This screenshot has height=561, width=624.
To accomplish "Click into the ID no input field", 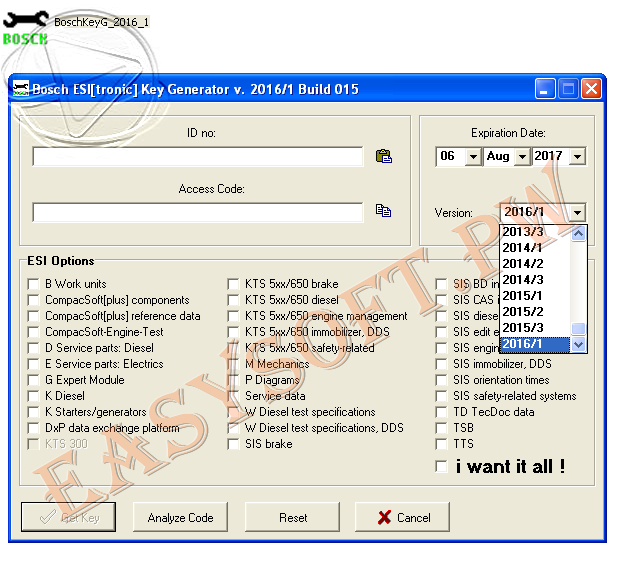I will point(198,156).
